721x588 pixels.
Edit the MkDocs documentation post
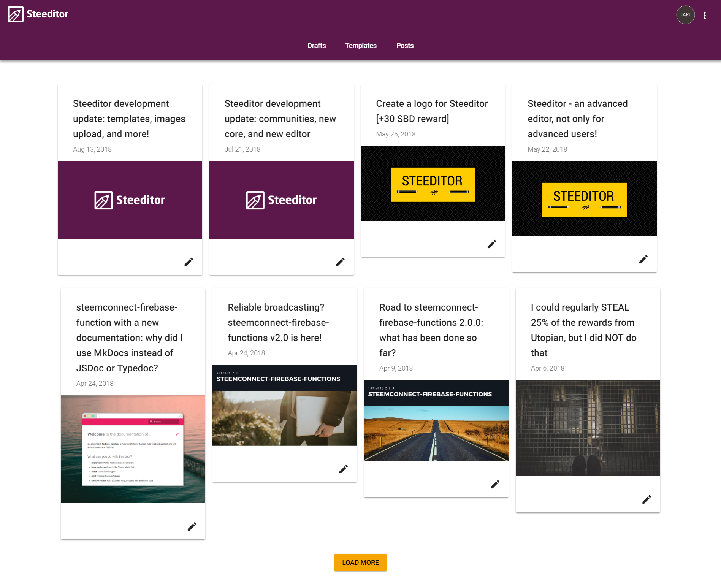192,526
